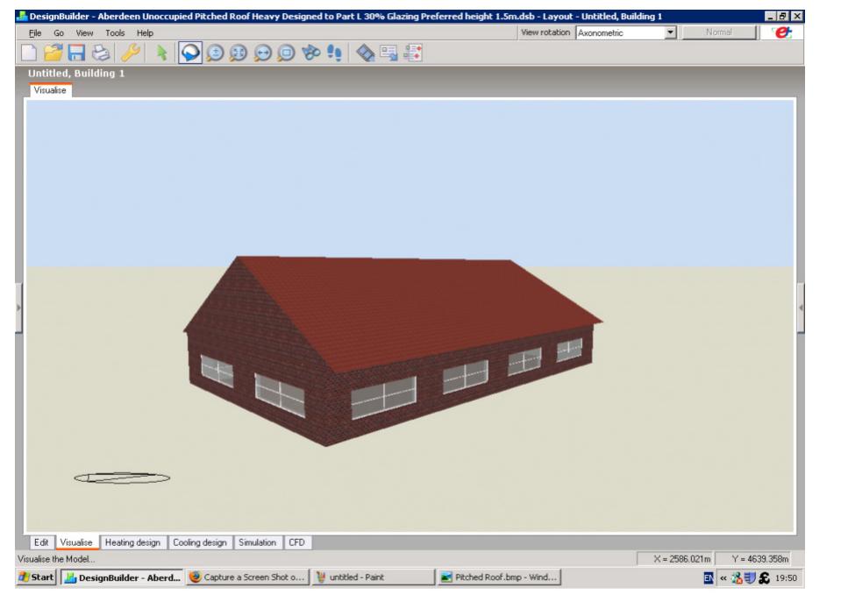Screen dimensions: 841x616
Task: Switch to the CFD tab
Action: tap(296, 542)
